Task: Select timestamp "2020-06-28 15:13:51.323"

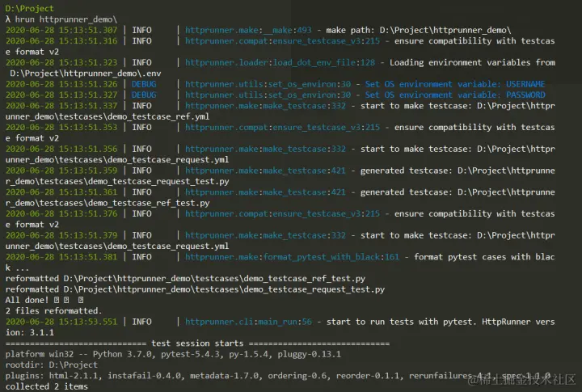Action: 61,62
